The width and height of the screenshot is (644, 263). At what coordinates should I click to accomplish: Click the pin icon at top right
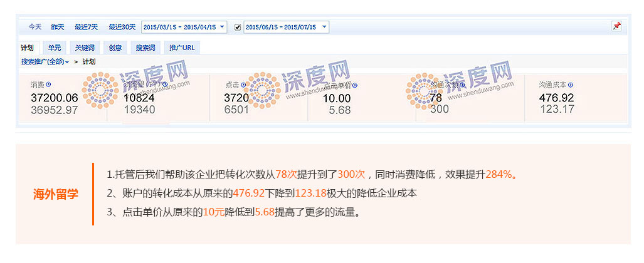coord(616,26)
